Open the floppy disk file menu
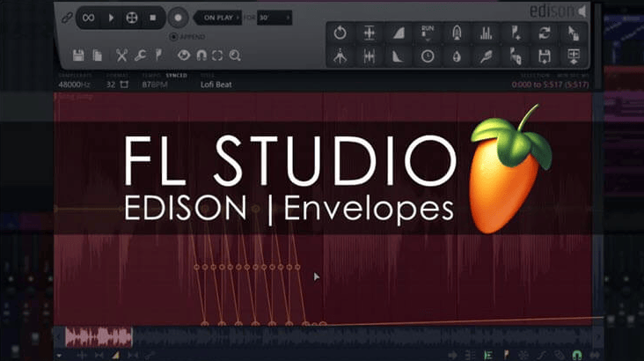Screen dimensions: 644x361 coord(78,55)
